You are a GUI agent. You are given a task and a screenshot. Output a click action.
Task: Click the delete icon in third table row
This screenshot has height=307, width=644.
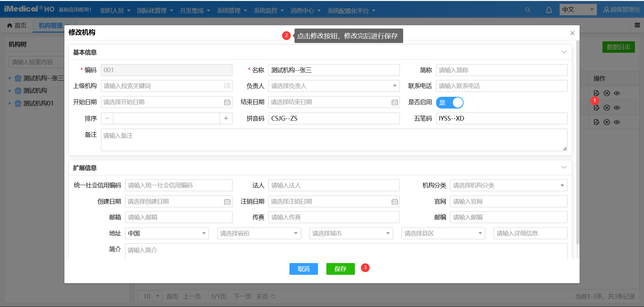coord(607,122)
